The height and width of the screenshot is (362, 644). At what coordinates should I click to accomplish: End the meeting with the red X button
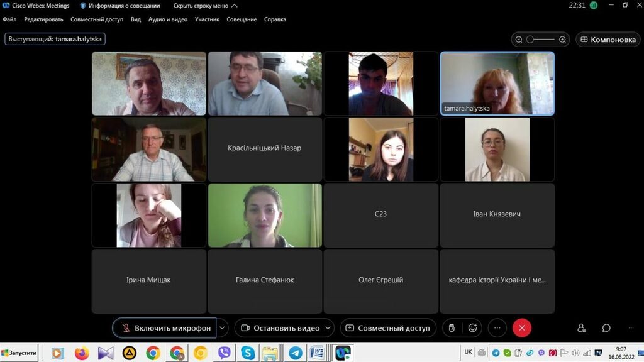pyautogui.click(x=521, y=328)
